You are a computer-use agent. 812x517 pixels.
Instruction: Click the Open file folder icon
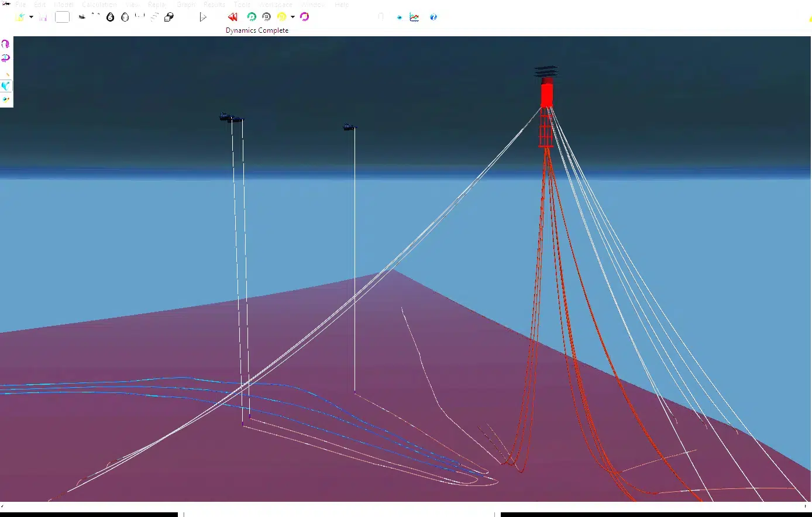click(20, 18)
